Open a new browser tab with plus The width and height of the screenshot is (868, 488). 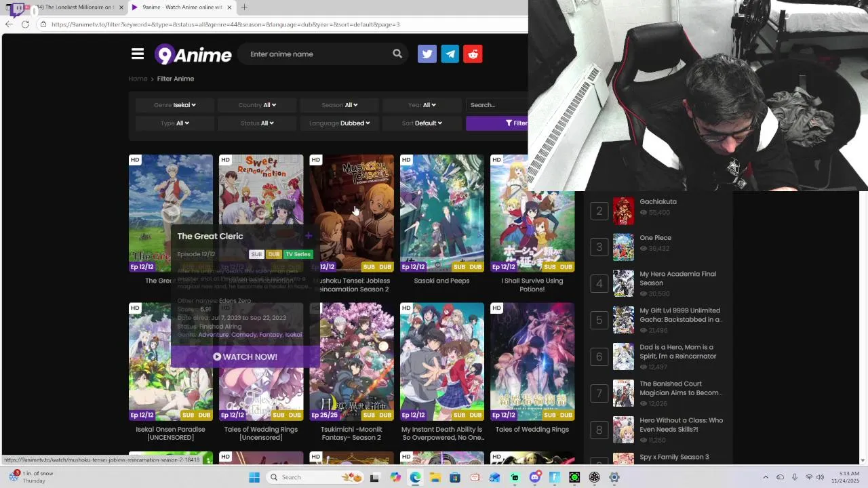coord(244,7)
